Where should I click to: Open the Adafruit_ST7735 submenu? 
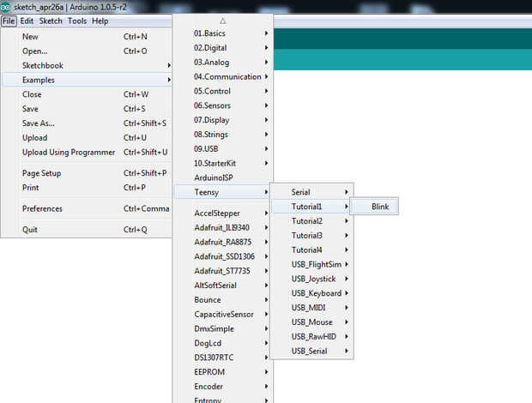point(223,271)
